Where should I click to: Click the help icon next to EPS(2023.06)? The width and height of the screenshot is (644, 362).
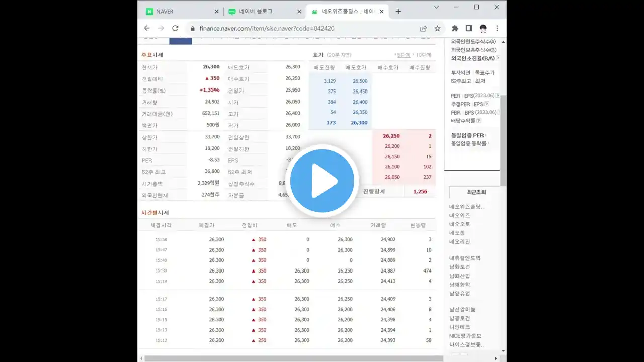[498, 95]
